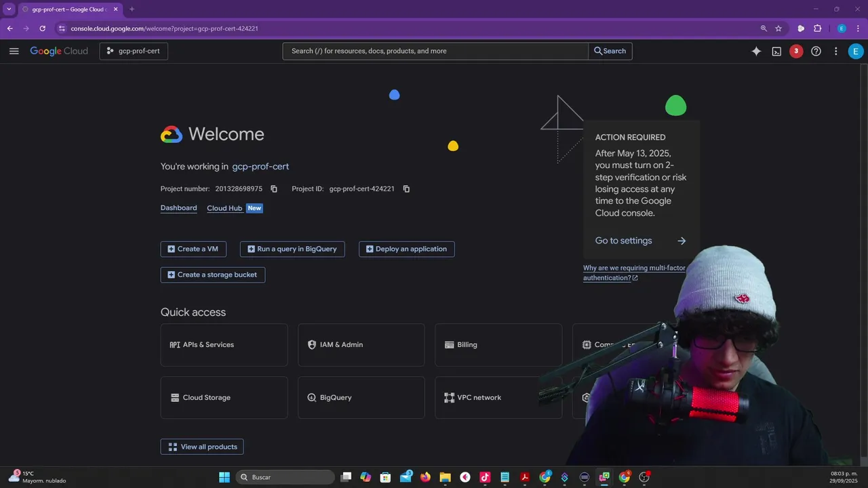Open the browser extensions puzzle icon
The image size is (868, 488).
tap(817, 28)
